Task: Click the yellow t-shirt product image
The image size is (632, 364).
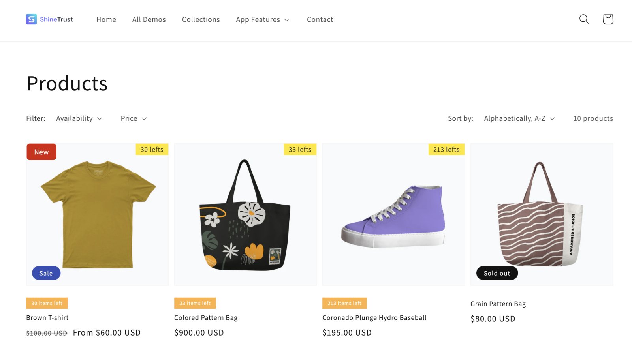Action: 98,214
